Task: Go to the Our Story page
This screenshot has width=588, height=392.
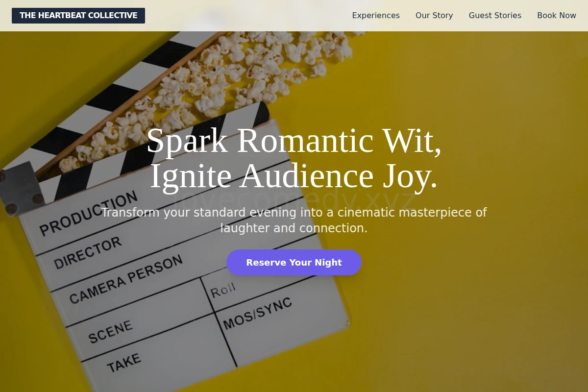Action: [434, 16]
